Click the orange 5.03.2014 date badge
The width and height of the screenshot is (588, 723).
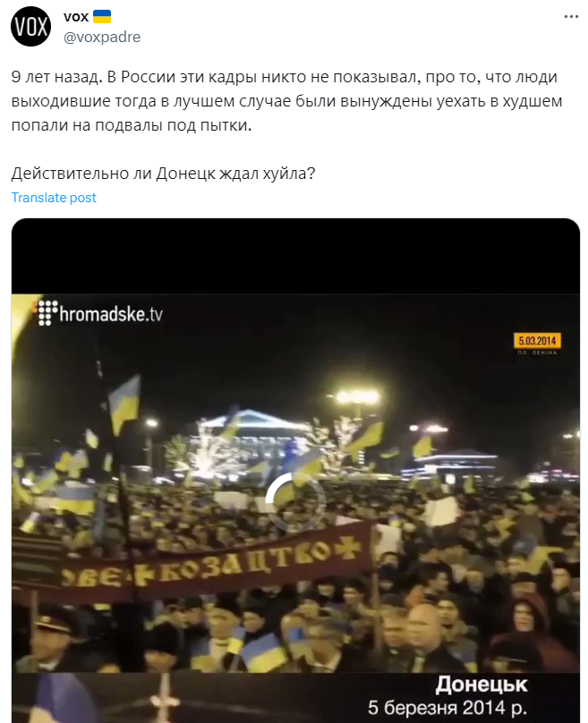coord(537,341)
